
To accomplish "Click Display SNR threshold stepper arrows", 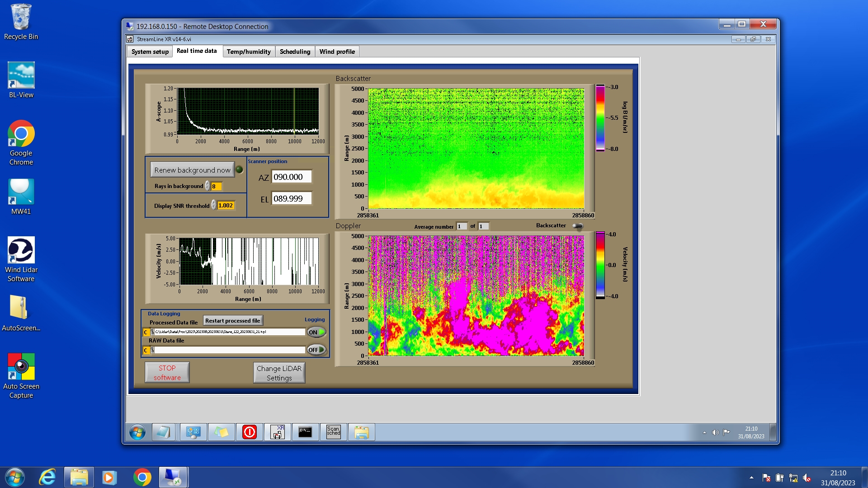I will tap(214, 206).
